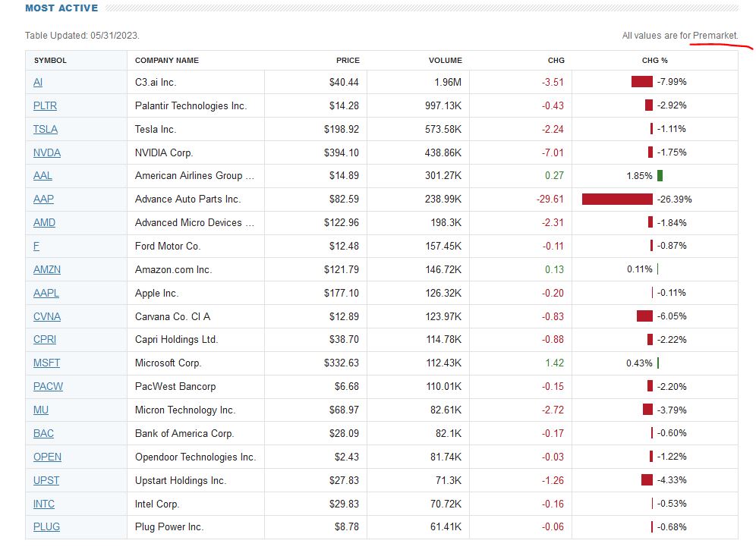Open the PLUG ticker link

(46, 526)
